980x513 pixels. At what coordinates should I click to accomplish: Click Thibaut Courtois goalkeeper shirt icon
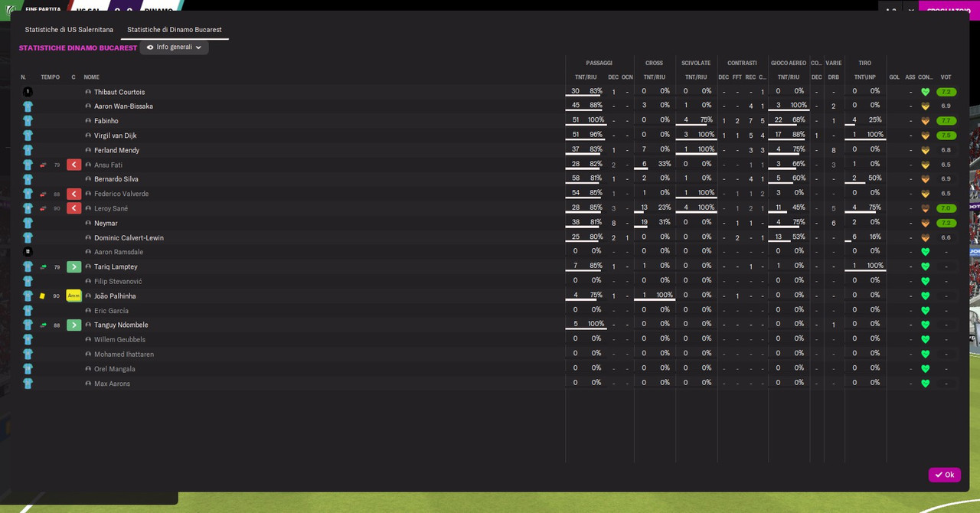(28, 92)
